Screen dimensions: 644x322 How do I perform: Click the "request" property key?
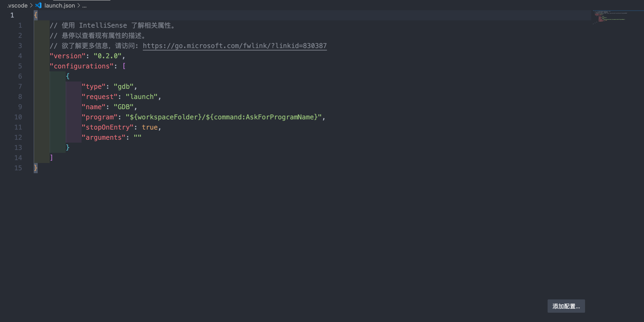(100, 97)
